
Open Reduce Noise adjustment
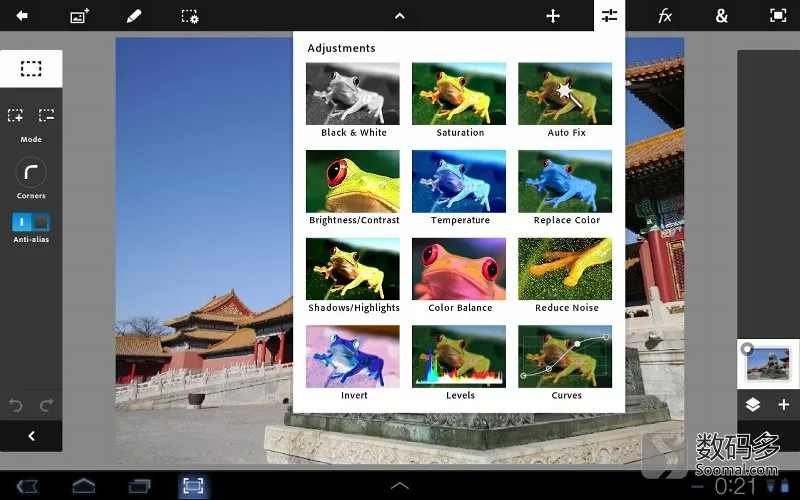point(565,276)
